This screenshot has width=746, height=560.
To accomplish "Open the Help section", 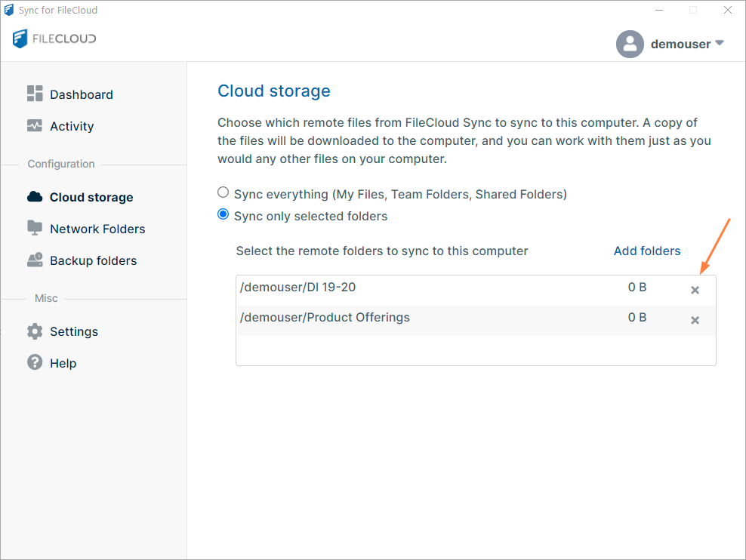I will (63, 362).
